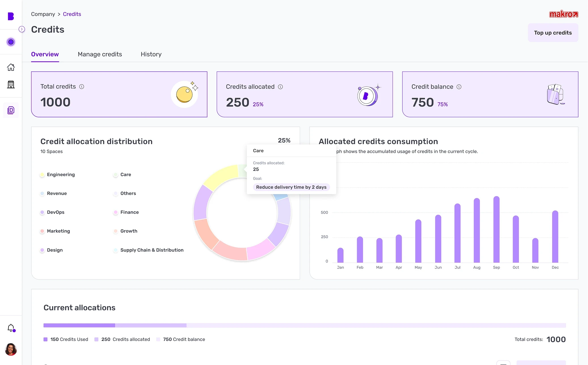Click the purple circle workspace icon

(11, 42)
